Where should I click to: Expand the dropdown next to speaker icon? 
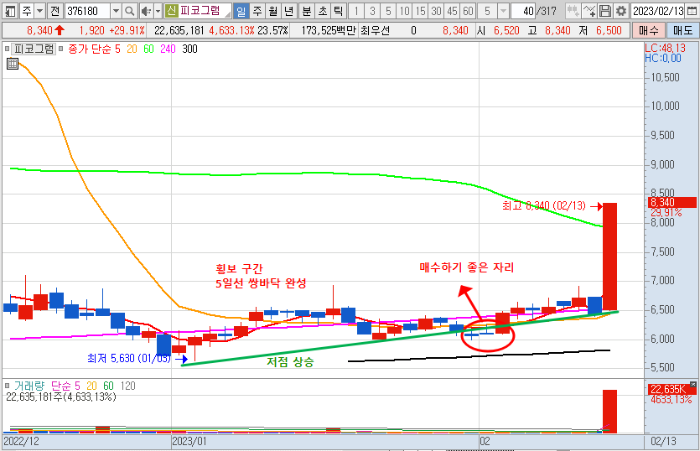click(158, 11)
